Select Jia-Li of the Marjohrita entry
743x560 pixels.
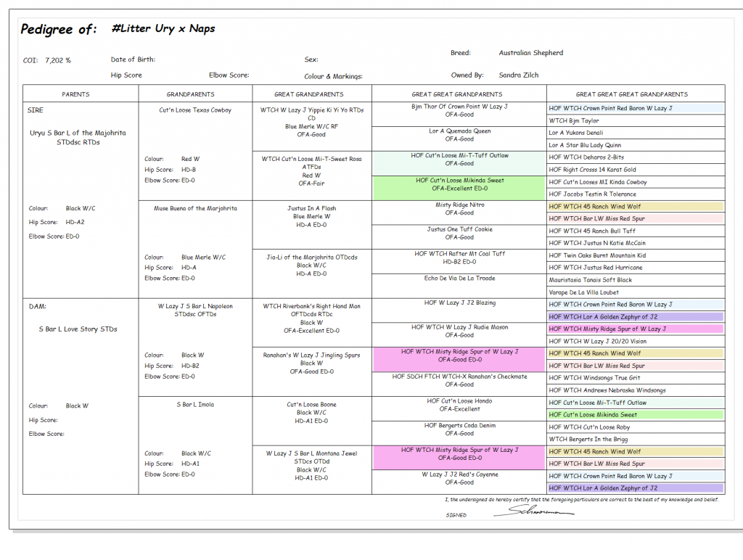[311, 257]
